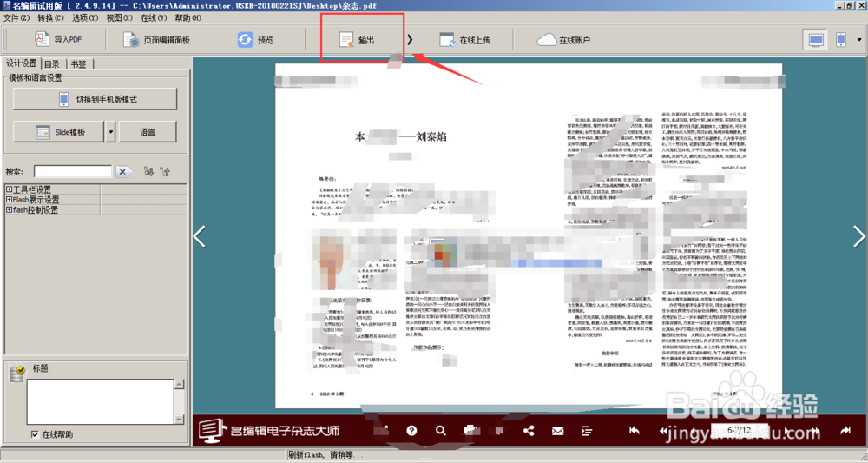Open the 帮助 menu
868x463 pixels.
tap(188, 17)
